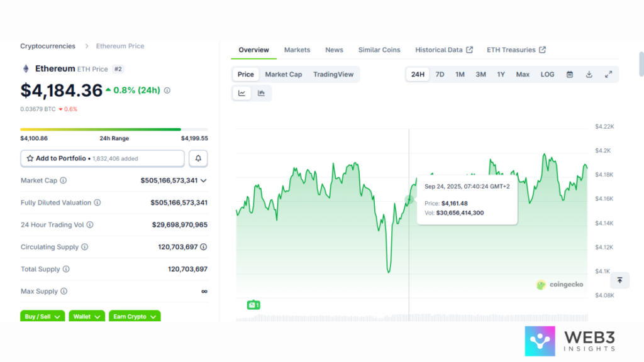
Task: Set chart range to 24H
Action: point(418,74)
